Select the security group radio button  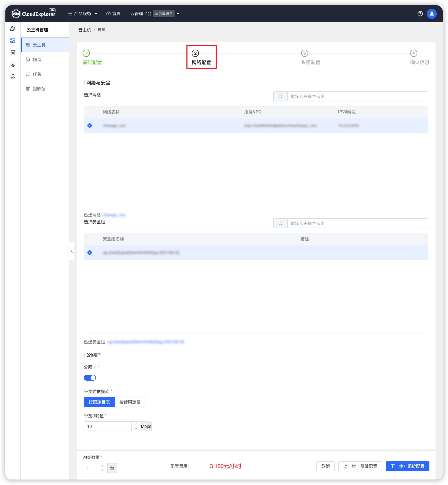click(90, 252)
